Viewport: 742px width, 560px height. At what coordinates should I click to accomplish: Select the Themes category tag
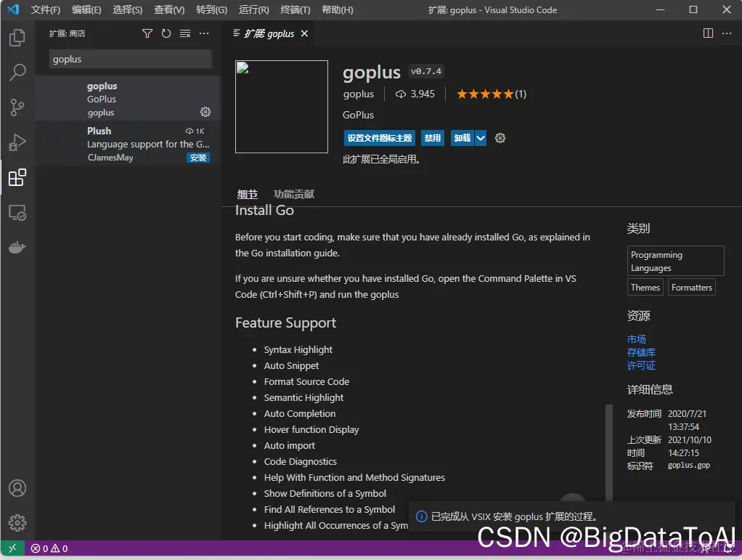point(645,288)
